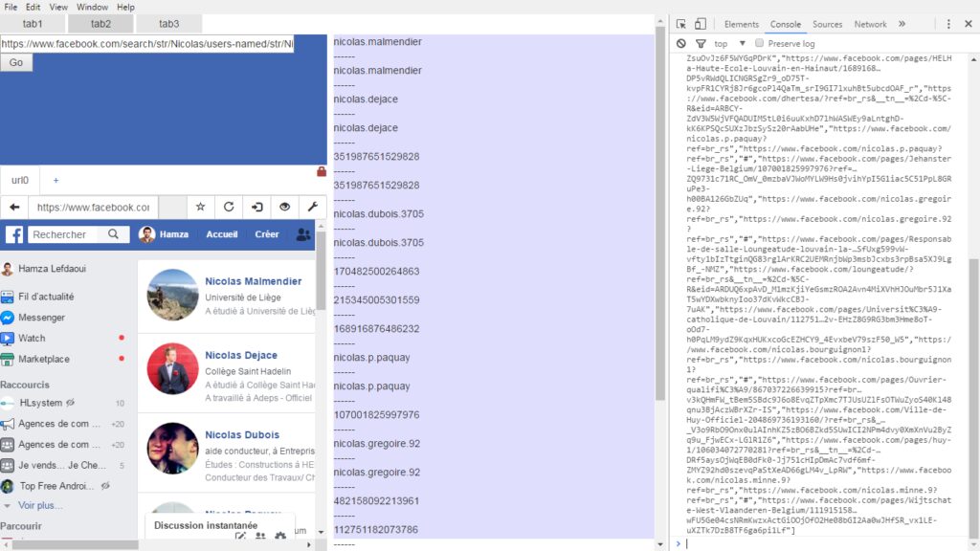Viewport: 980px width, 551px height.
Task: Click the console filter funnel icon
Action: [701, 44]
